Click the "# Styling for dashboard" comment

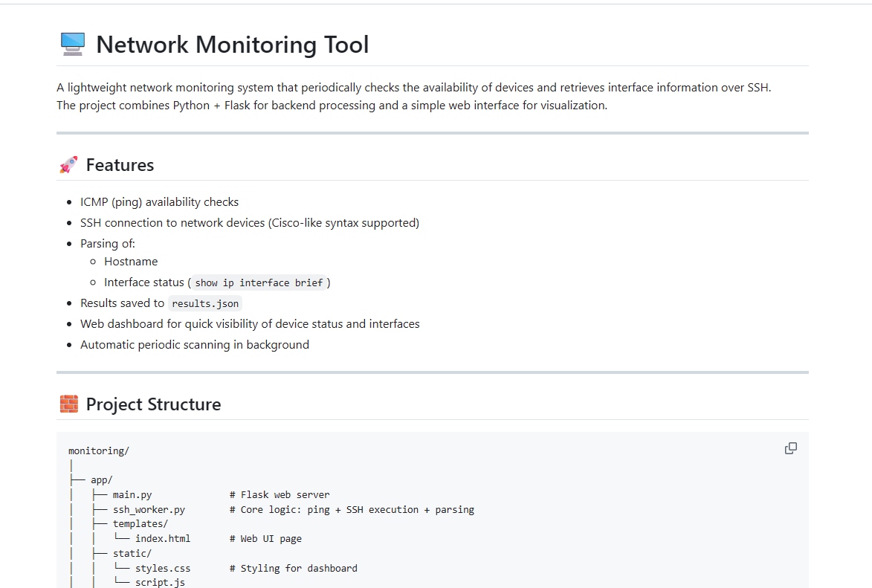click(294, 568)
